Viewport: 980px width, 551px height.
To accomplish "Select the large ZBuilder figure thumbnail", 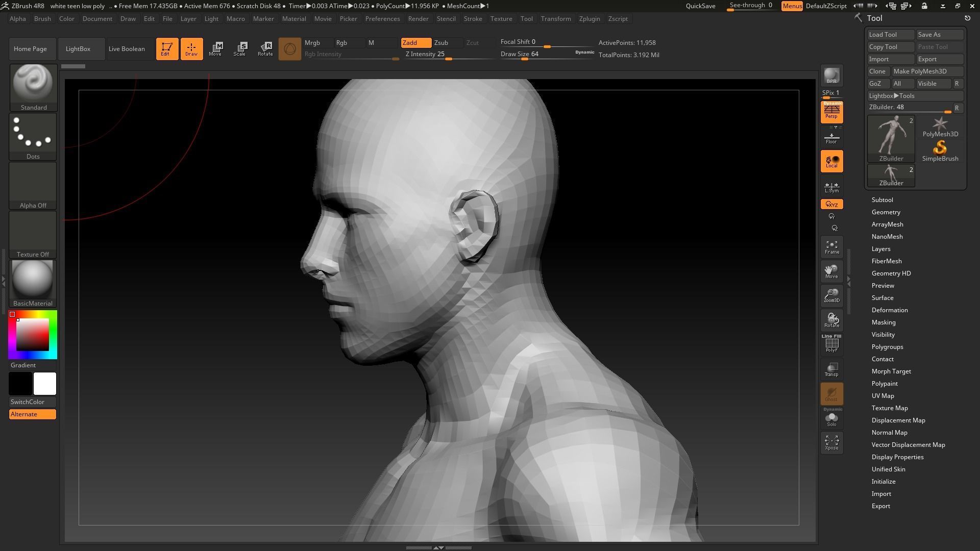I will click(x=891, y=139).
